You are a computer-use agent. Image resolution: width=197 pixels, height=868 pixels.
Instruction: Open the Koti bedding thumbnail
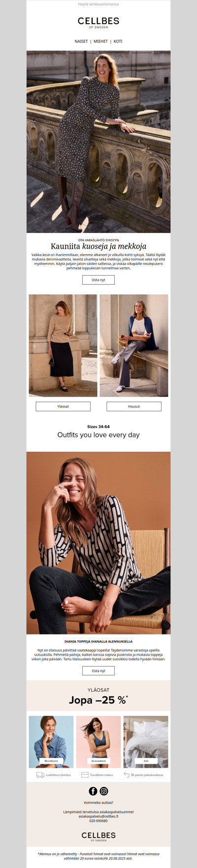(146, 742)
